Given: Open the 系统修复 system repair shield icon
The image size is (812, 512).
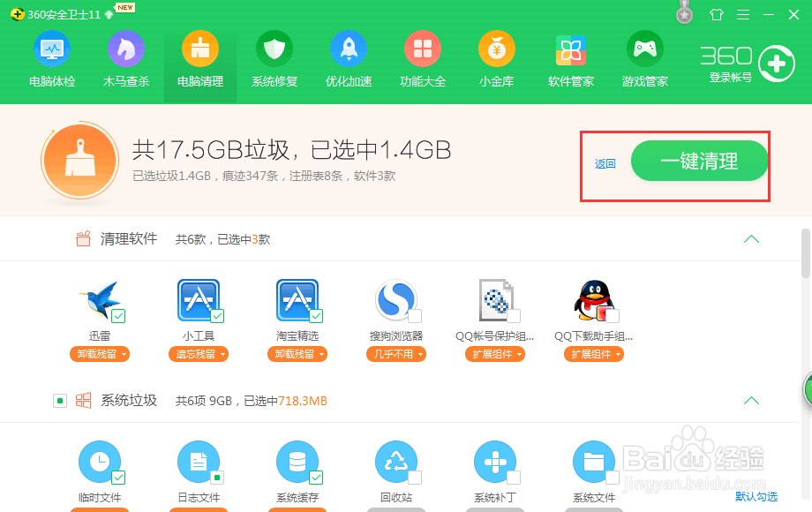Looking at the screenshot, I should [274, 49].
